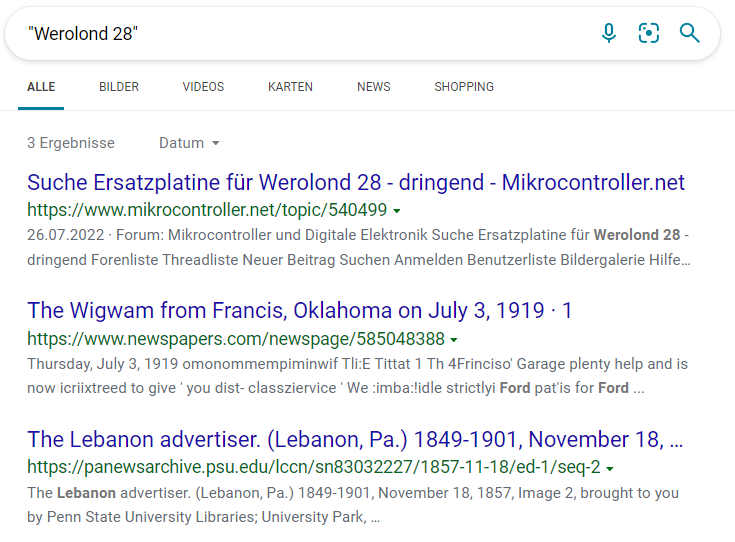
Task: Open The Lebanon advertiser result title
Action: tap(355, 439)
